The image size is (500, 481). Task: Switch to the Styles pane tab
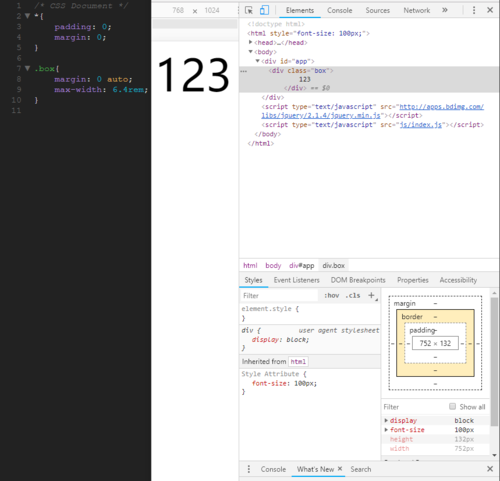(253, 280)
